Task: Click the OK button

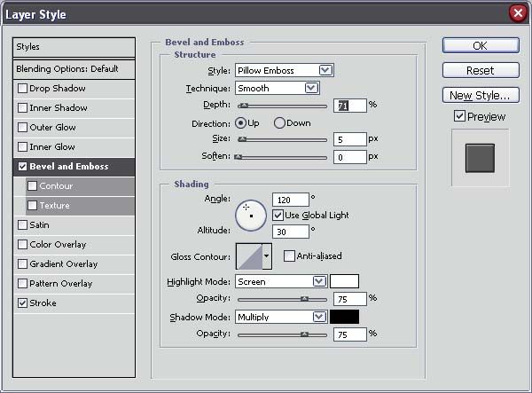Action: [481, 45]
